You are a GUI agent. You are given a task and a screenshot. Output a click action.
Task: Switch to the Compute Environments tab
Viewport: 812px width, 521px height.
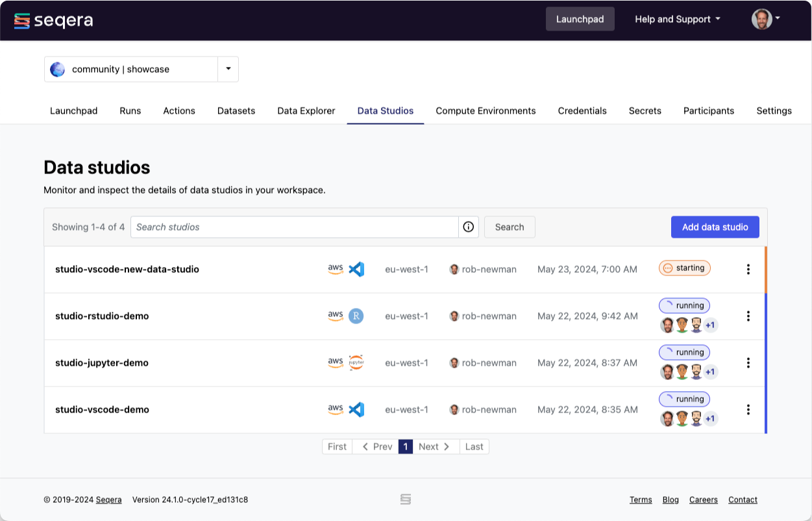pos(486,111)
